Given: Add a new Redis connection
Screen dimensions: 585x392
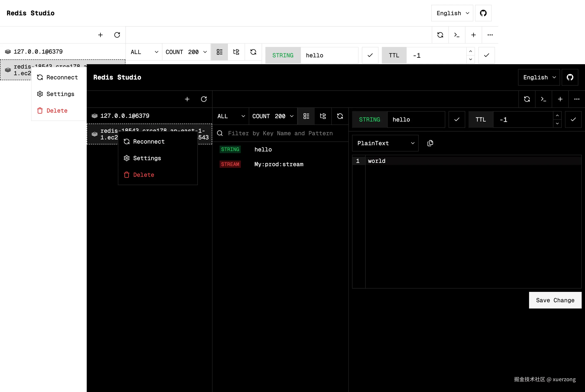Looking at the screenshot, I should [187, 99].
